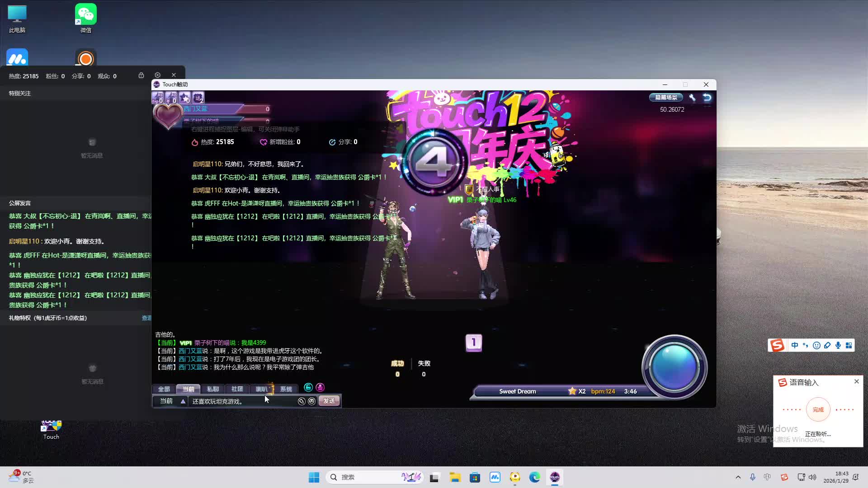Image resolution: width=868 pixels, height=488 pixels.
Task: Click the clear-text eraser icon in chat input
Action: (302, 401)
